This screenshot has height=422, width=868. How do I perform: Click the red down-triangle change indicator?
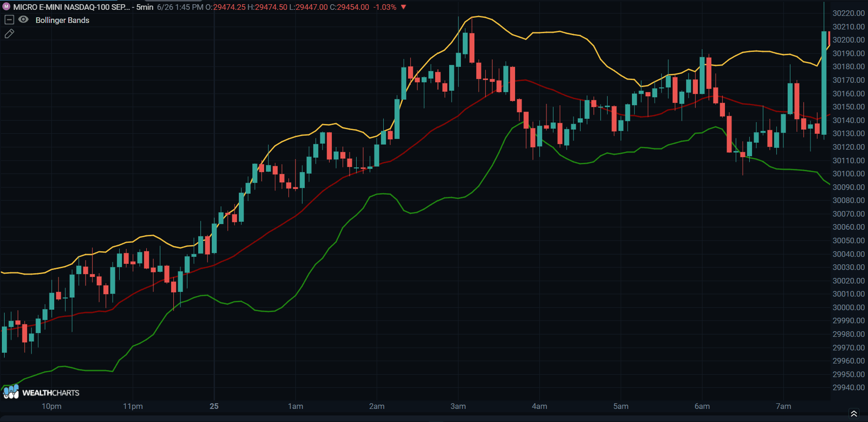[x=403, y=7]
